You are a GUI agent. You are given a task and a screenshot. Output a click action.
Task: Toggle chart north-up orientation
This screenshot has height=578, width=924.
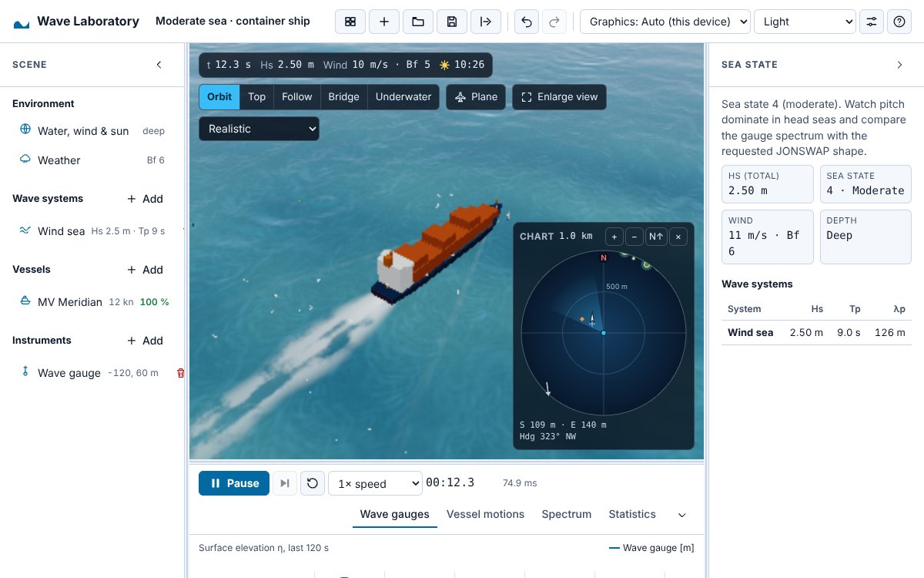656,237
